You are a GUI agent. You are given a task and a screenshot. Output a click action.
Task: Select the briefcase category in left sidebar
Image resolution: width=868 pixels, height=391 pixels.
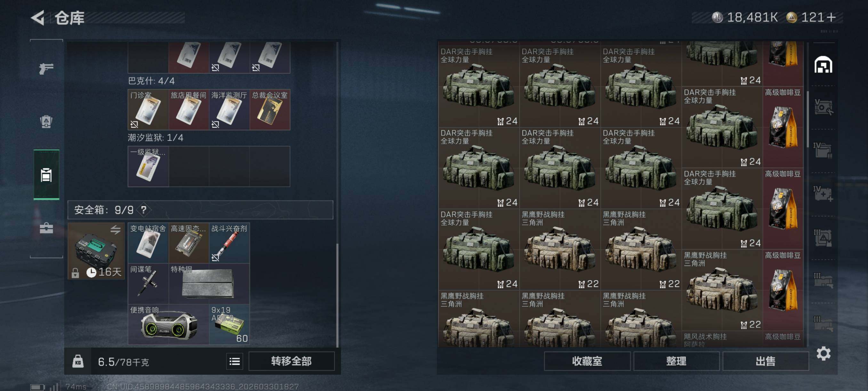coord(46,228)
